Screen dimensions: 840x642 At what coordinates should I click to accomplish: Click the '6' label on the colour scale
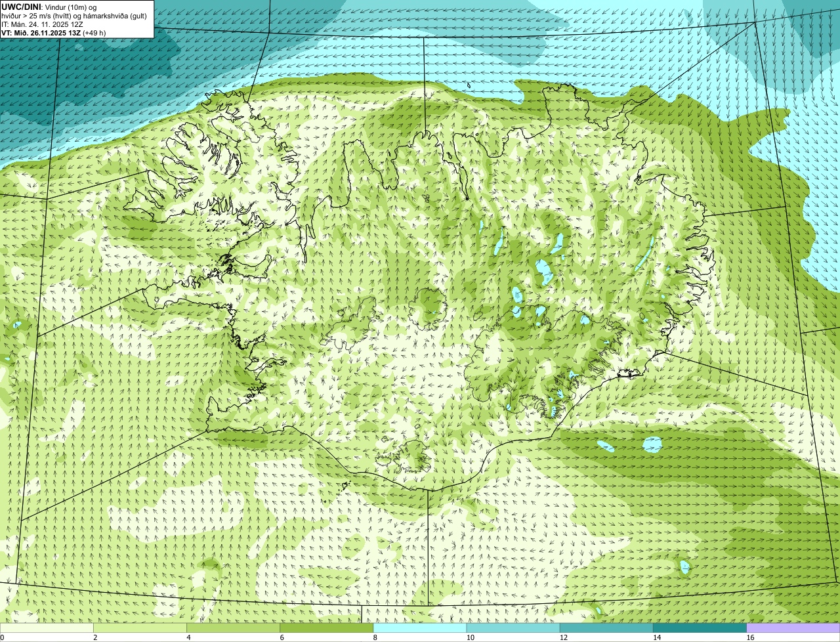(282, 637)
